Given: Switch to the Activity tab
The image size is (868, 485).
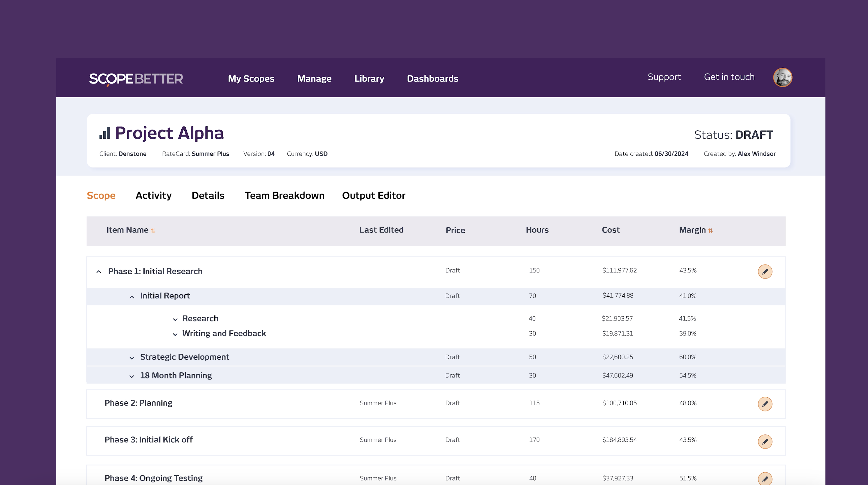Looking at the screenshot, I should 153,195.
